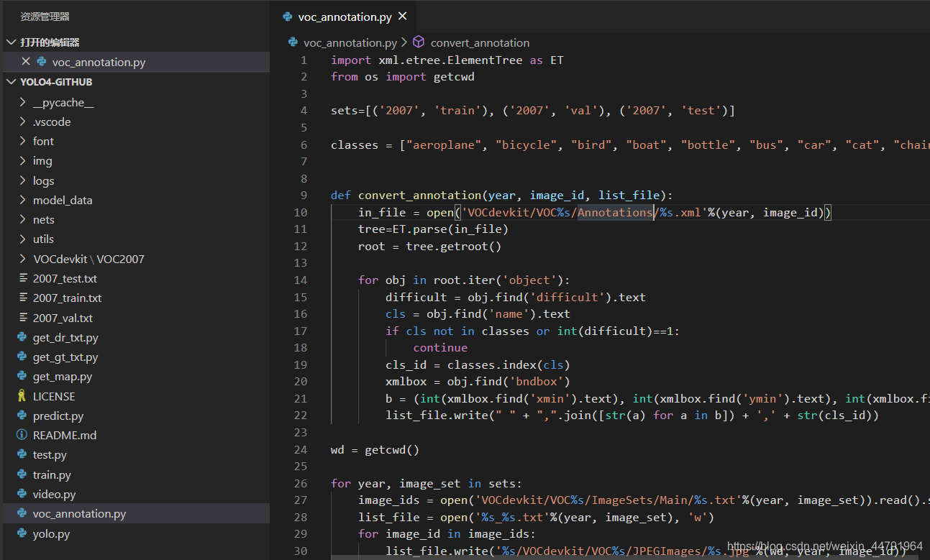This screenshot has width=930, height=560.
Task: Click 'wd = getcwd()' code line
Action: tap(375, 449)
